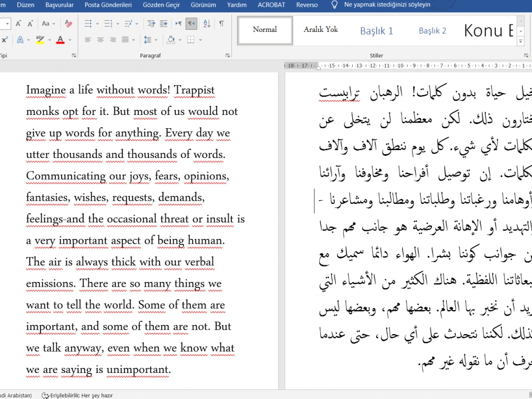The height and width of the screenshot is (399, 532).
Task: Open the Reverso tab
Action: pos(307,5)
